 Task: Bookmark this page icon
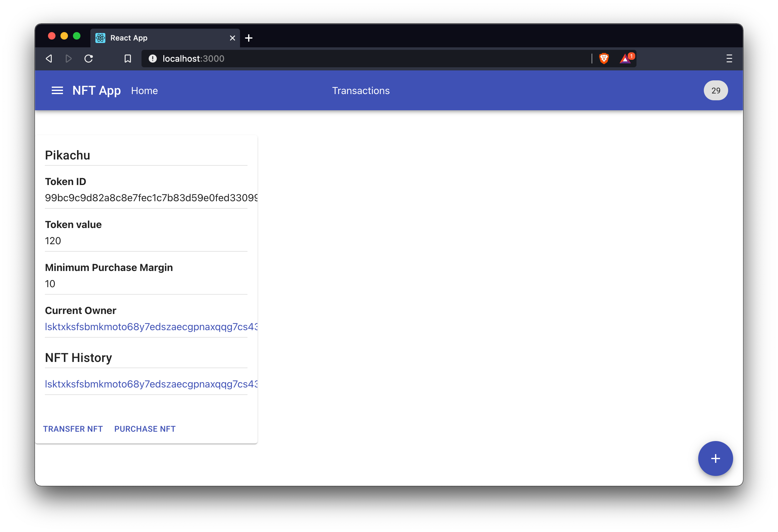point(127,59)
